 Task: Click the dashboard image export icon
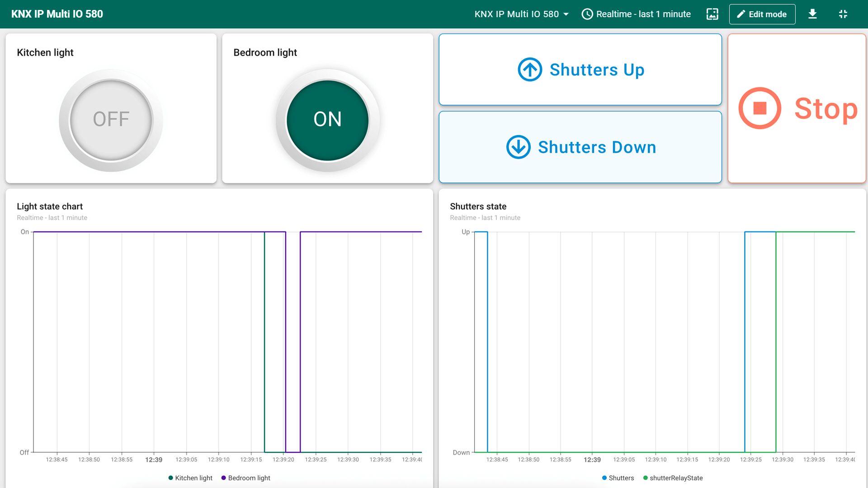coord(712,14)
